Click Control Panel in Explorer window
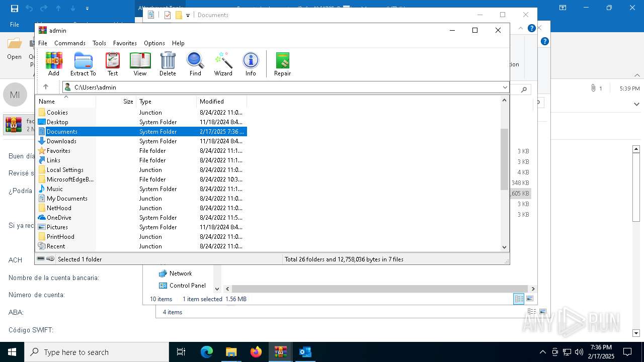 click(182, 286)
